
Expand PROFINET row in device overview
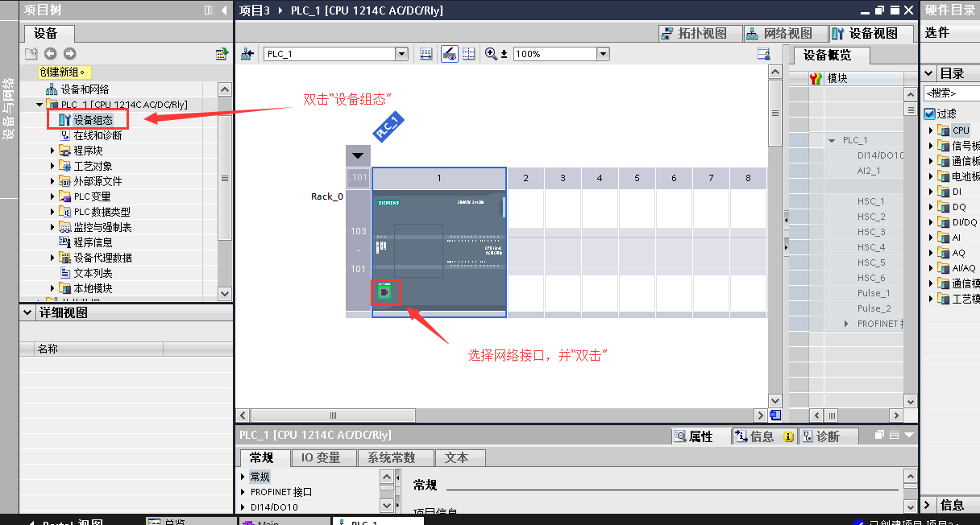coord(846,324)
